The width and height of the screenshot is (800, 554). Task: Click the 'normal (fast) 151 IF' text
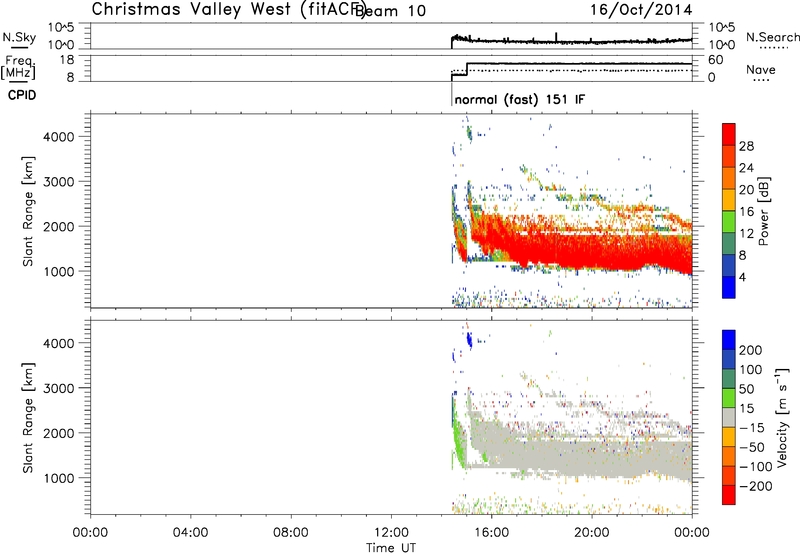519,99
